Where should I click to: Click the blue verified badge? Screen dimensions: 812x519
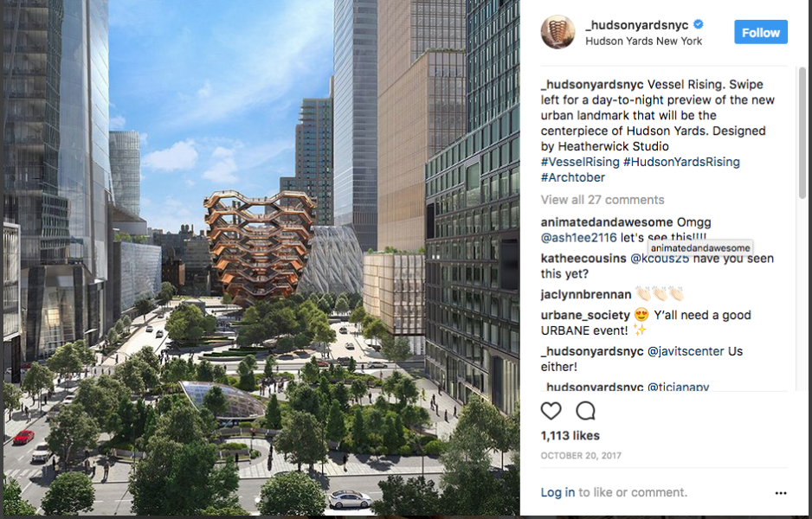coord(699,24)
